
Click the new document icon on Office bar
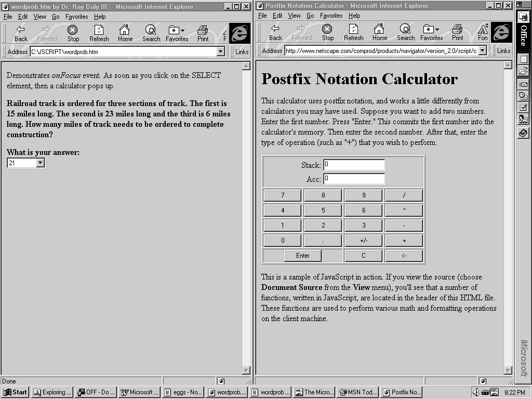[523, 59]
